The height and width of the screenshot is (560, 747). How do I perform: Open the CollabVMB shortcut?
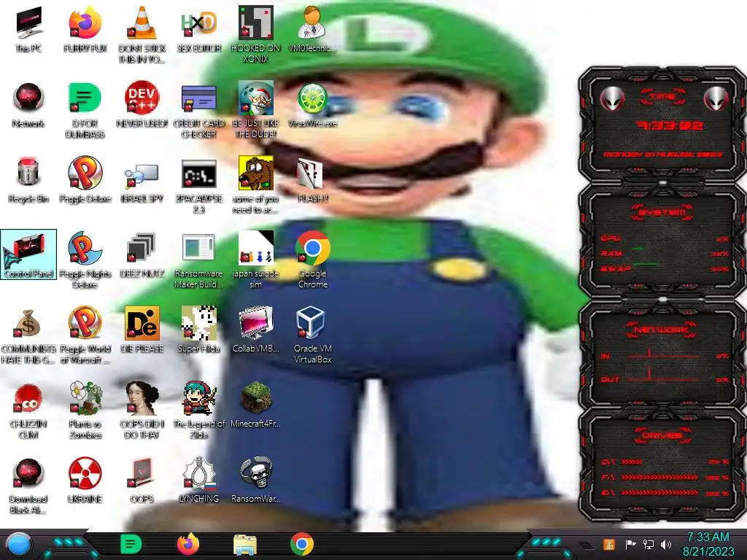(256, 330)
